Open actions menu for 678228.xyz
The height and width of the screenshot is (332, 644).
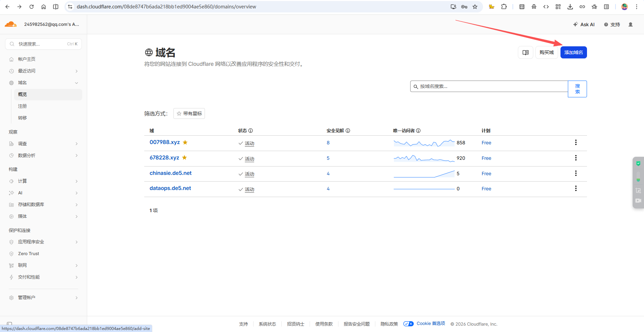point(576,158)
